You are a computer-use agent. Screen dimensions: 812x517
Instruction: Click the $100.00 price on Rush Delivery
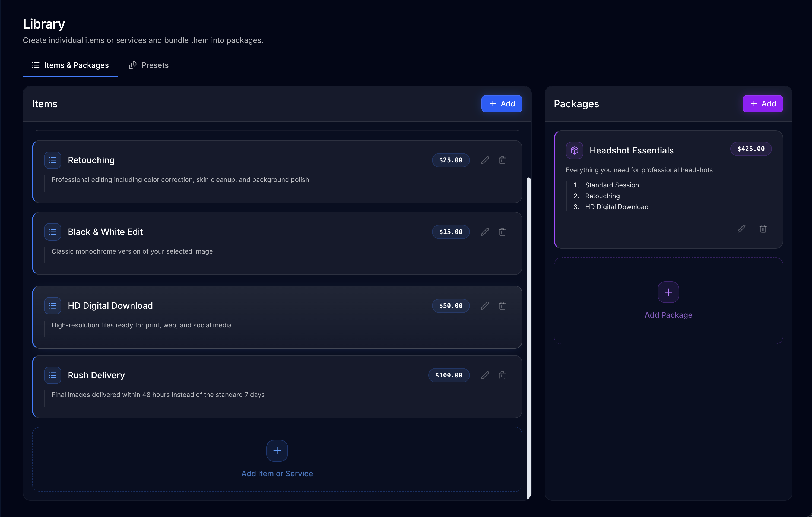coord(449,375)
